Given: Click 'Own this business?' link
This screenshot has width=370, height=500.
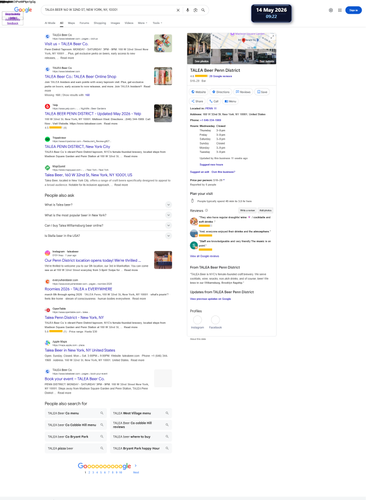Looking at the screenshot, I should click(223, 172).
